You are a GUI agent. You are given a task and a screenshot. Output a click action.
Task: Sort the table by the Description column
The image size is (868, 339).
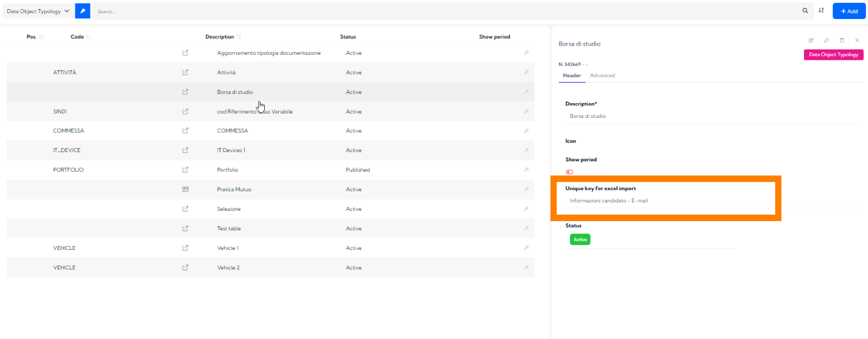(x=223, y=37)
